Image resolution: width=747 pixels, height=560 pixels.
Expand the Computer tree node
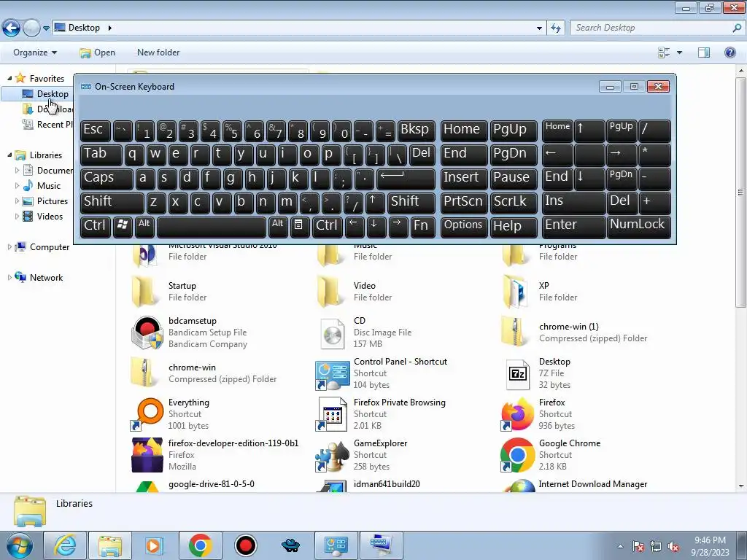(x=9, y=246)
